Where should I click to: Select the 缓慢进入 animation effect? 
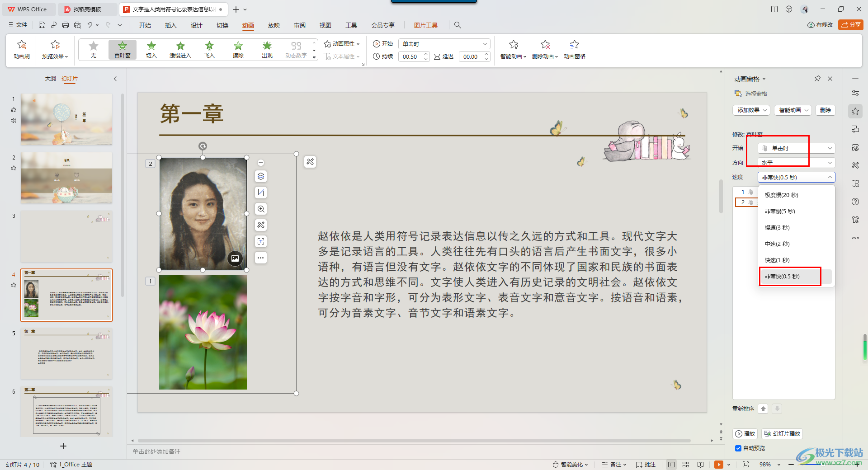click(180, 49)
